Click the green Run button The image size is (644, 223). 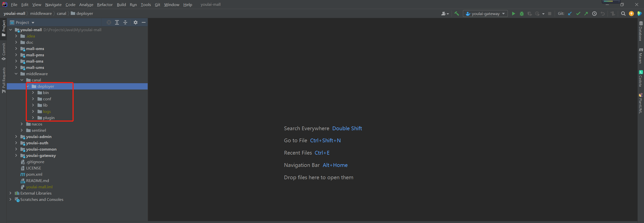click(513, 14)
